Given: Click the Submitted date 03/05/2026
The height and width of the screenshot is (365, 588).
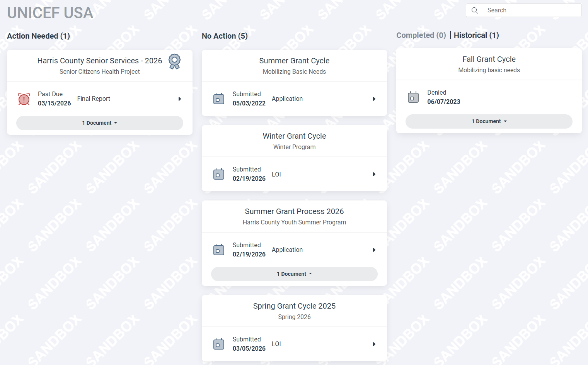Looking at the screenshot, I should [249, 349].
